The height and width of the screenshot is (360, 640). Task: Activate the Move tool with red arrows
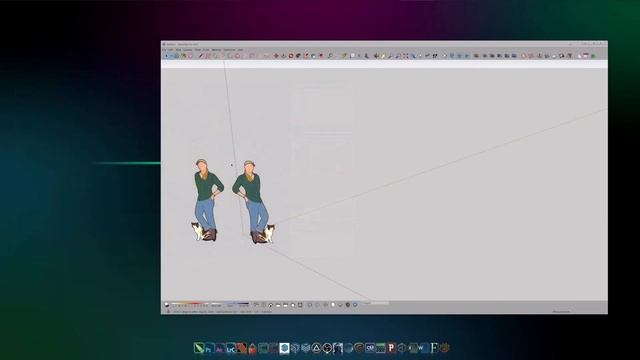tap(276, 56)
